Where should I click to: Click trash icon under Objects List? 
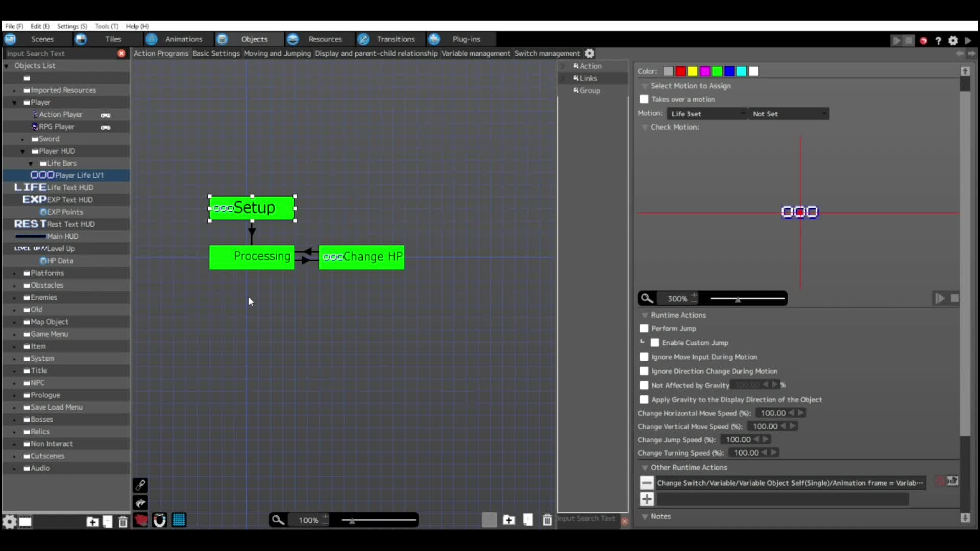123,522
